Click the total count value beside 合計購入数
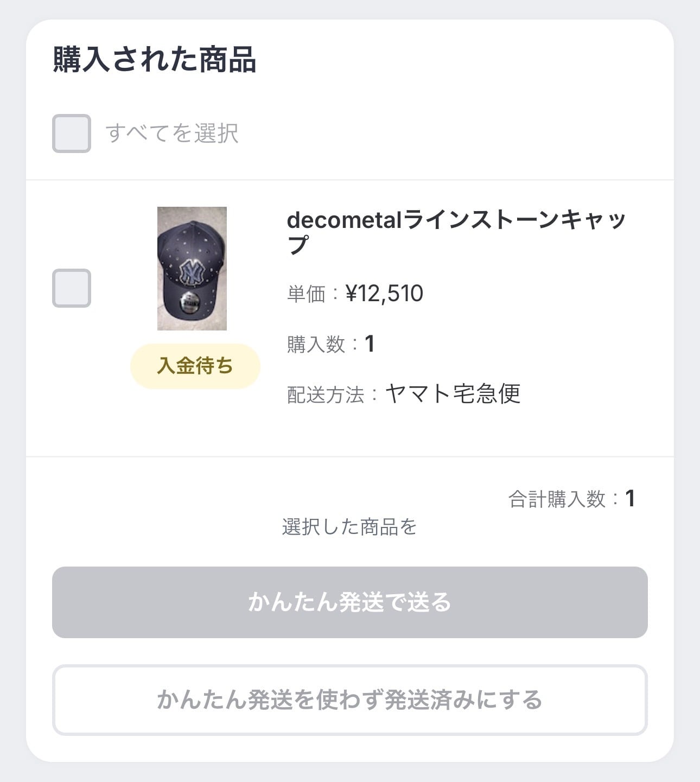Screen dimensions: 700x782 point(630,499)
